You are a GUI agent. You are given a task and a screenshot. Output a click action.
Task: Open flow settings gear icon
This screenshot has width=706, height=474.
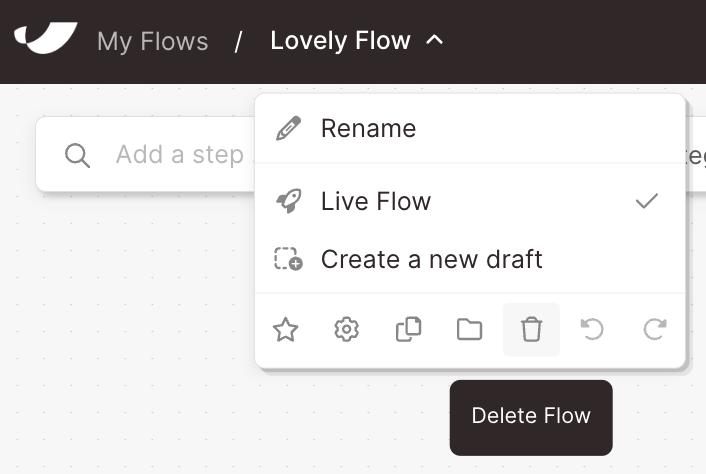[x=347, y=330]
